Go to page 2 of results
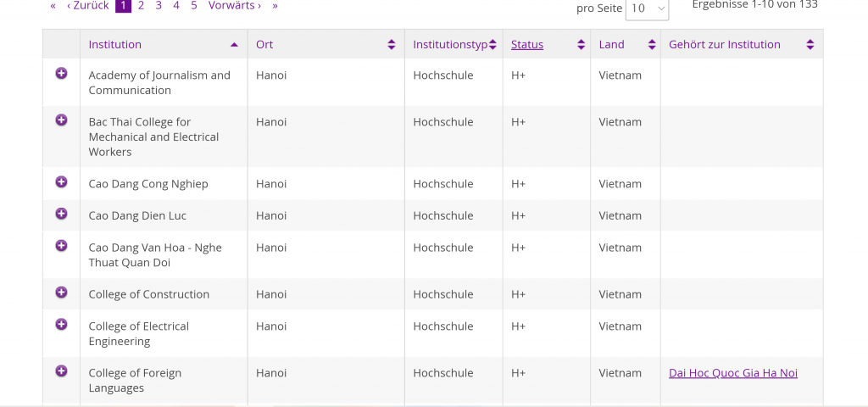Viewport: 868px width, 407px height. 142,6
